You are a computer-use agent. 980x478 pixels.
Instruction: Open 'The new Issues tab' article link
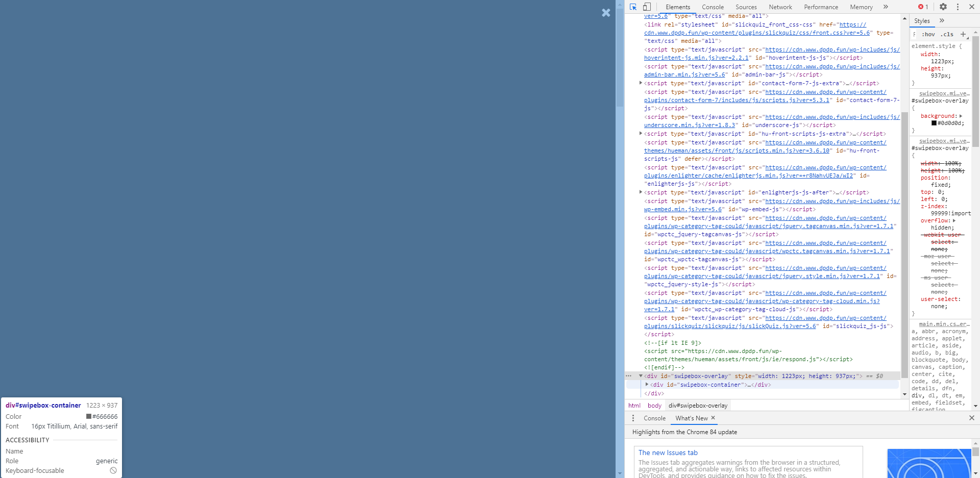pos(668,452)
